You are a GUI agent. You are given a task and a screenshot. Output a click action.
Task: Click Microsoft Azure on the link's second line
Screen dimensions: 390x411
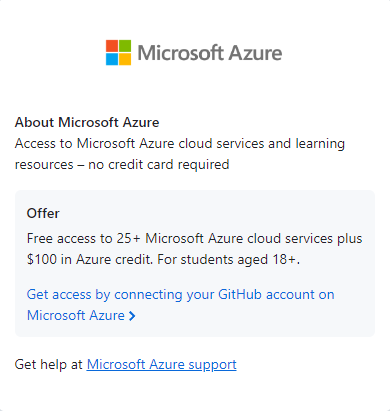tap(76, 316)
